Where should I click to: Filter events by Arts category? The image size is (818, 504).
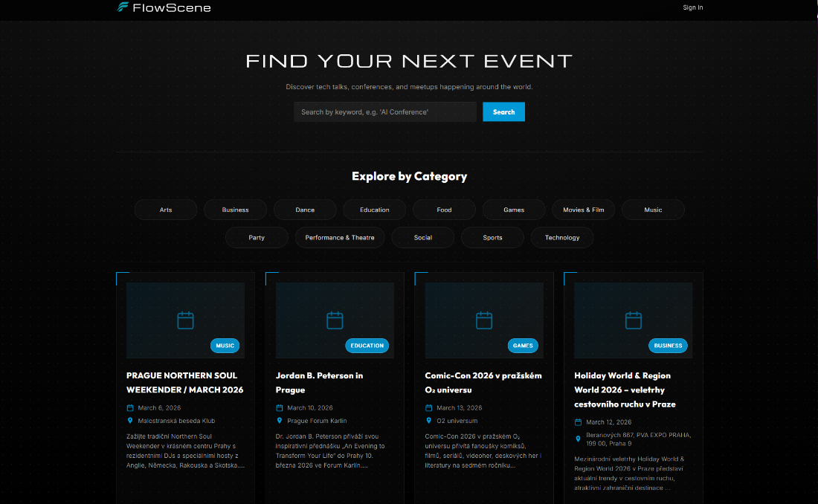(x=166, y=210)
